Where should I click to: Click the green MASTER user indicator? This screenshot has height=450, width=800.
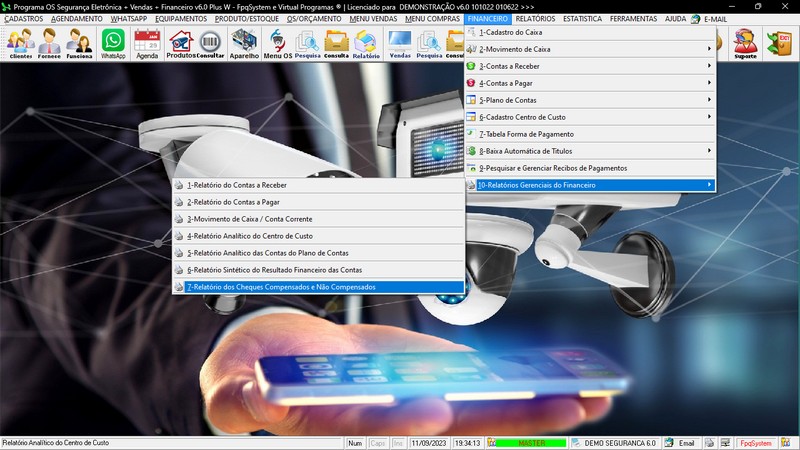(x=530, y=443)
